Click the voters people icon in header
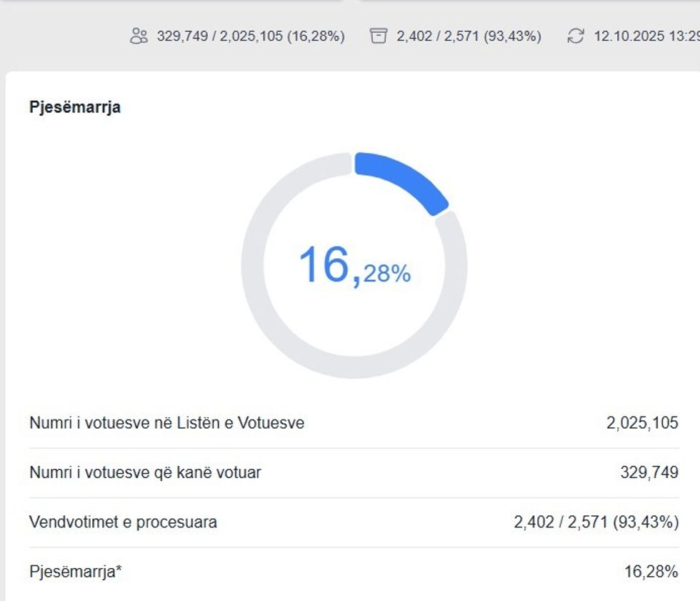This screenshot has width=700, height=601. [x=139, y=36]
